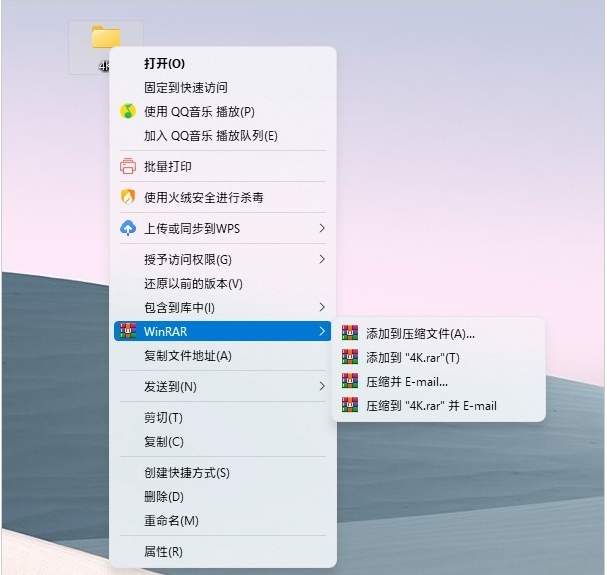Expand the 包含到库中(I) submenu arrow
The width and height of the screenshot is (607, 575).
click(322, 307)
